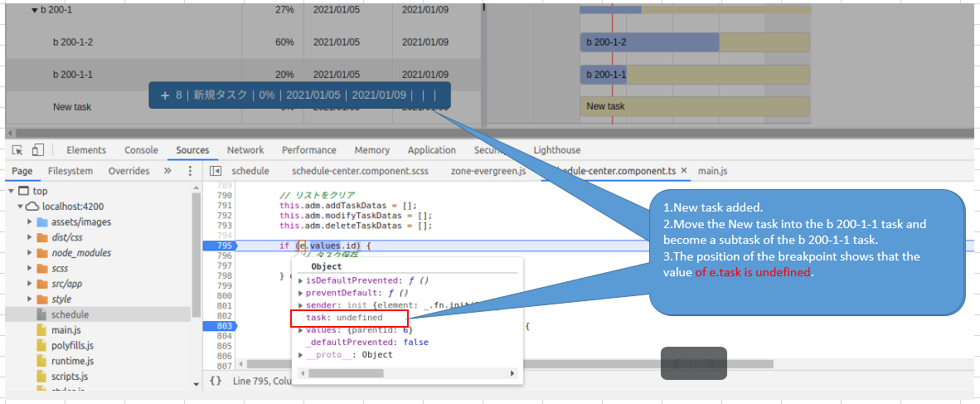Expand the style folder arrow
980x404 pixels.
pyautogui.click(x=29, y=299)
